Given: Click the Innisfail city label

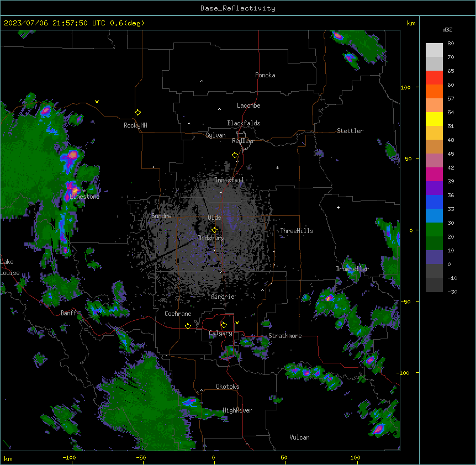Looking at the screenshot, I should click(229, 180).
